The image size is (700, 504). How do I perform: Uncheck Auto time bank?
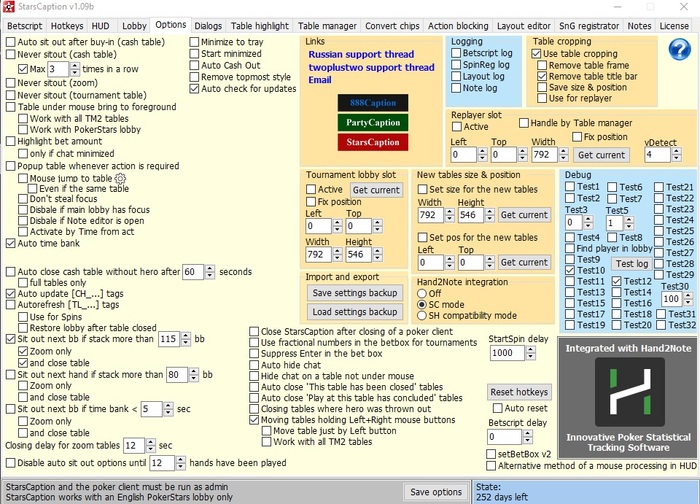coord(11,244)
